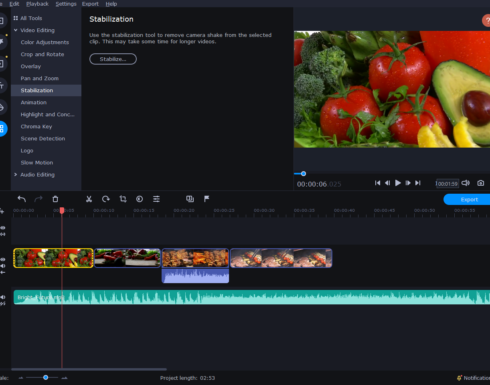The width and height of the screenshot is (490, 385).
Task: Select Pan and Zoom tool
Action: coord(40,78)
